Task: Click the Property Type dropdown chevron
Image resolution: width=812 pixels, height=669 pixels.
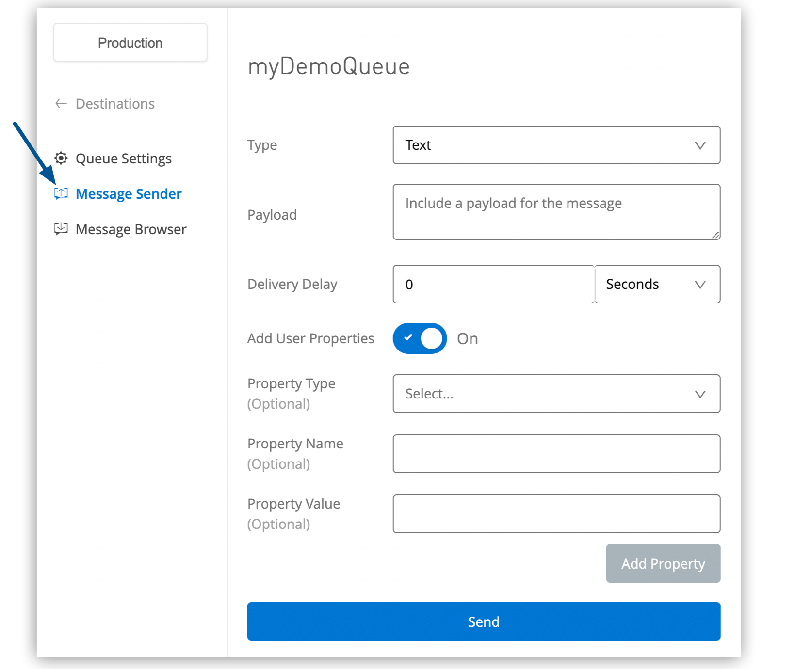Action: [700, 394]
